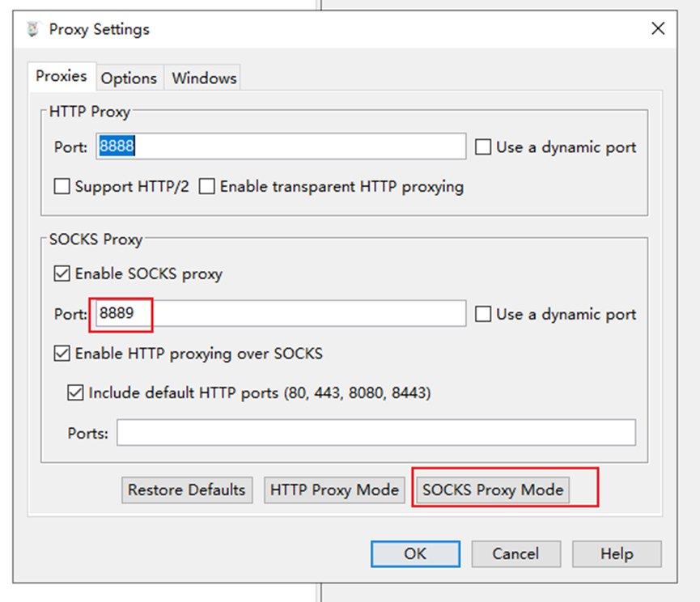Click the SOCKS Proxy Mode button
Viewport: 700px width, 602px height.
click(x=492, y=490)
